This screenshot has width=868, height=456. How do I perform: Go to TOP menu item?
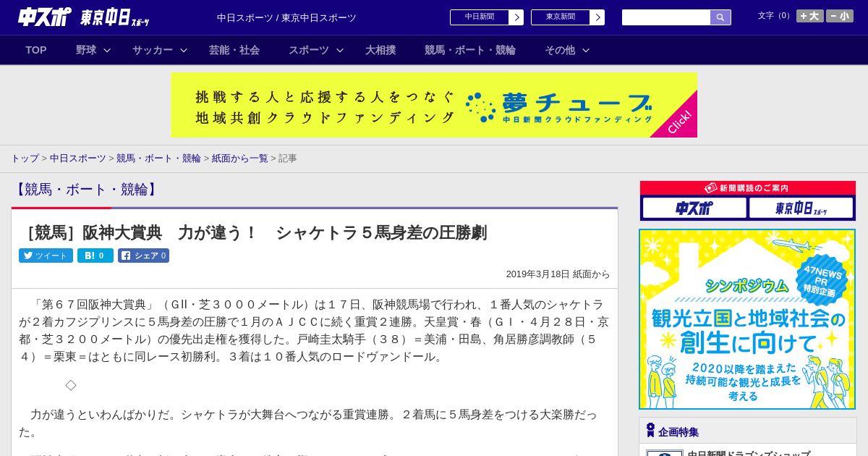coord(36,50)
